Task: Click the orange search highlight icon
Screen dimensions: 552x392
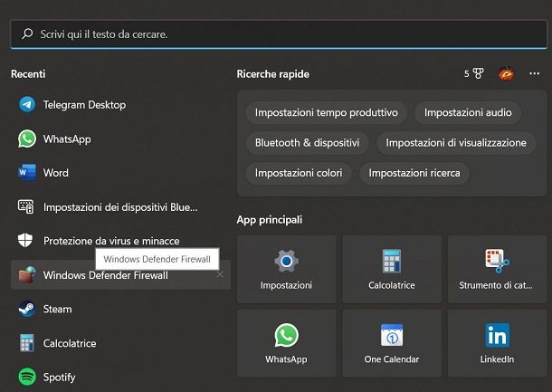Action: point(506,73)
